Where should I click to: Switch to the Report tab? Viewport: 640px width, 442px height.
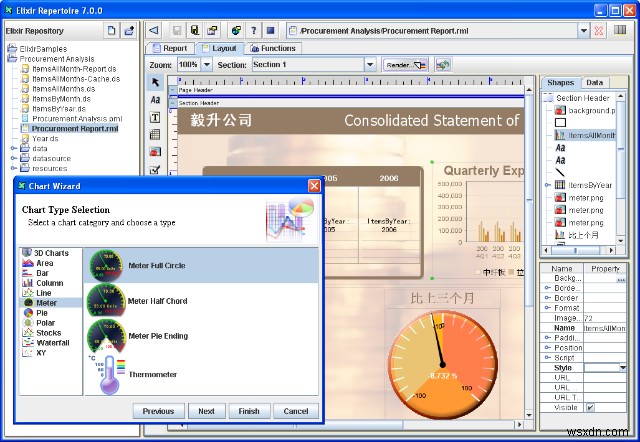pyautogui.click(x=170, y=48)
